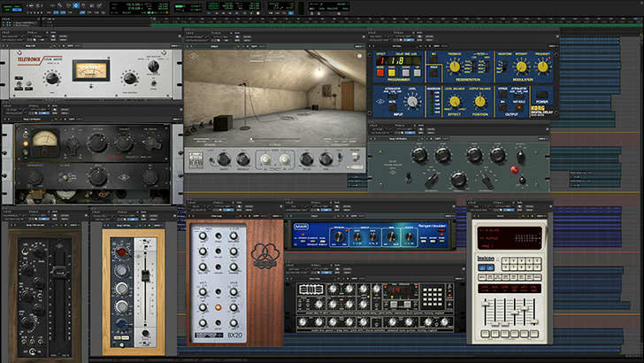The image size is (644, 363).
Task: Click the Korg modulation Frequency knob
Action: (543, 67)
